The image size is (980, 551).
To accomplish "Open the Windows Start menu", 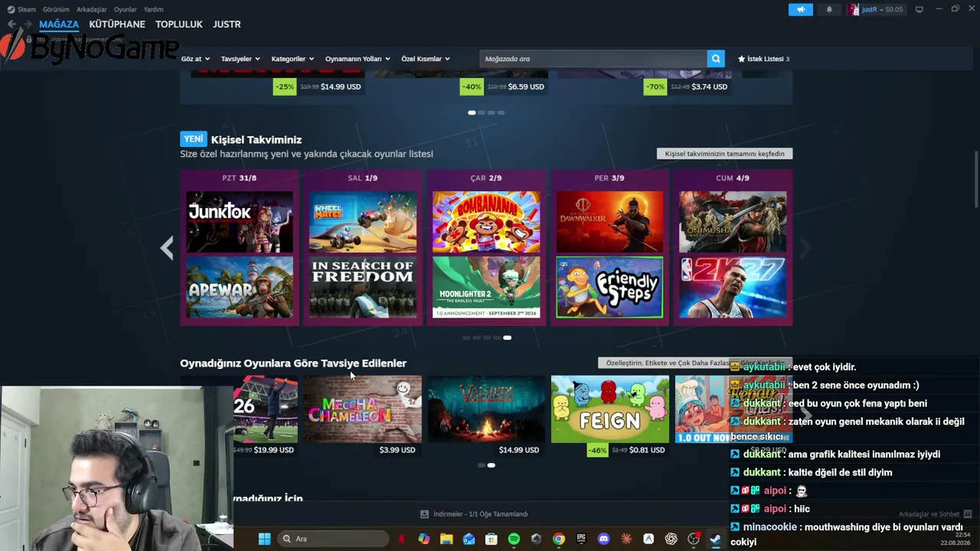I will coord(264,539).
